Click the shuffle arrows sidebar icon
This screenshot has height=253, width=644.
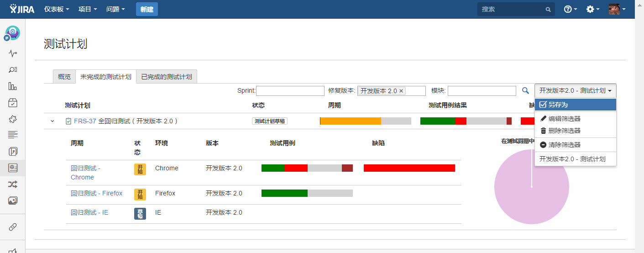click(13, 184)
